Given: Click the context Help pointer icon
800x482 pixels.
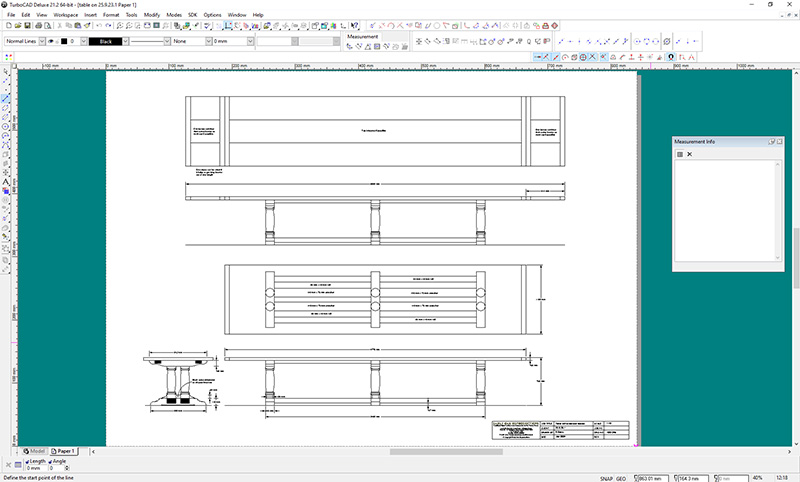Looking at the screenshot, I should click(x=354, y=25).
